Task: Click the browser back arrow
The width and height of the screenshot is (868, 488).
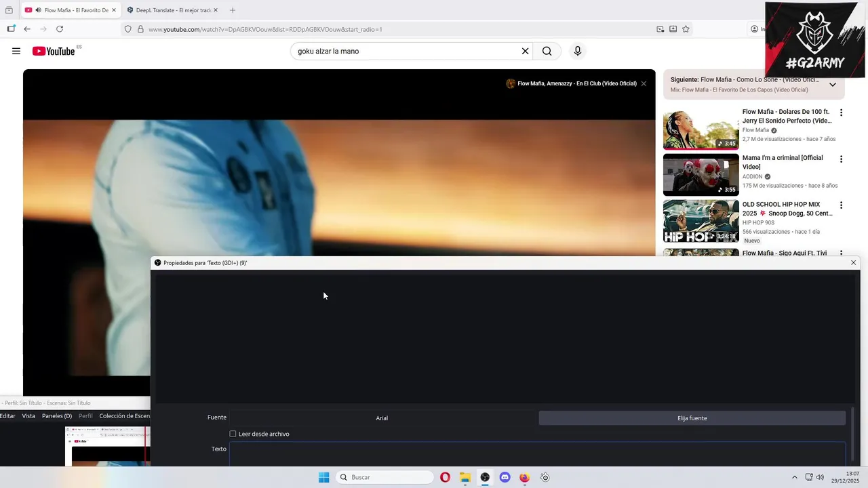Action: (x=27, y=29)
